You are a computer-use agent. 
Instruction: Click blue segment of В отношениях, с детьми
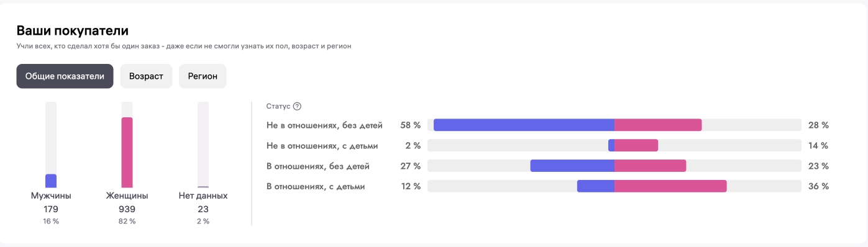[x=596, y=186]
